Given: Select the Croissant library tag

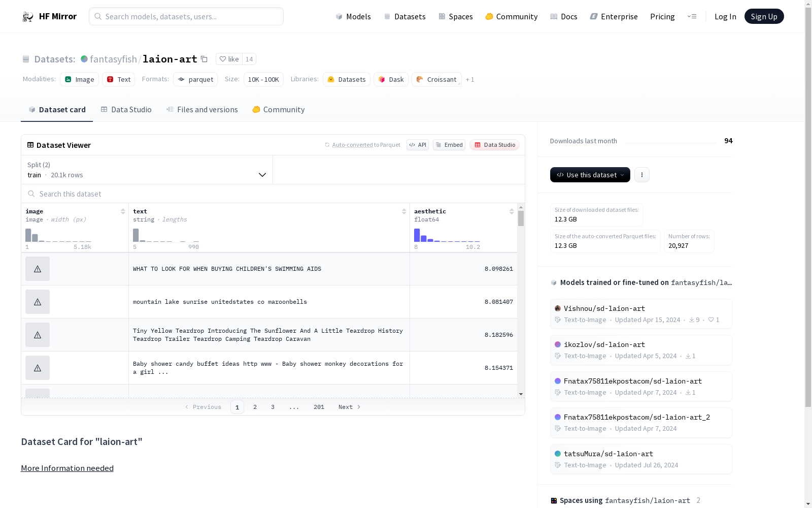Looking at the screenshot, I should [x=437, y=79].
